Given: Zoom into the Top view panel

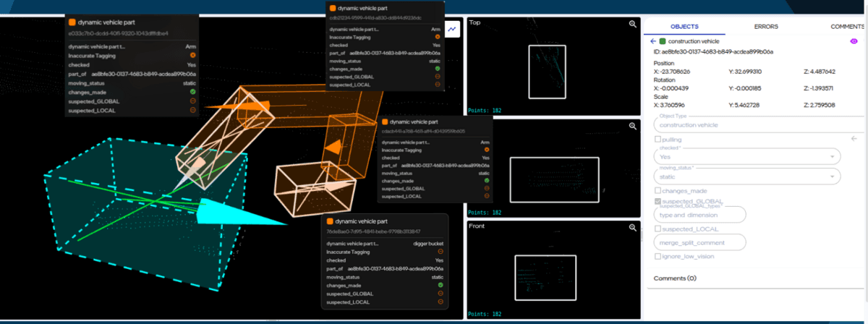Looking at the screenshot, I should coord(633,24).
